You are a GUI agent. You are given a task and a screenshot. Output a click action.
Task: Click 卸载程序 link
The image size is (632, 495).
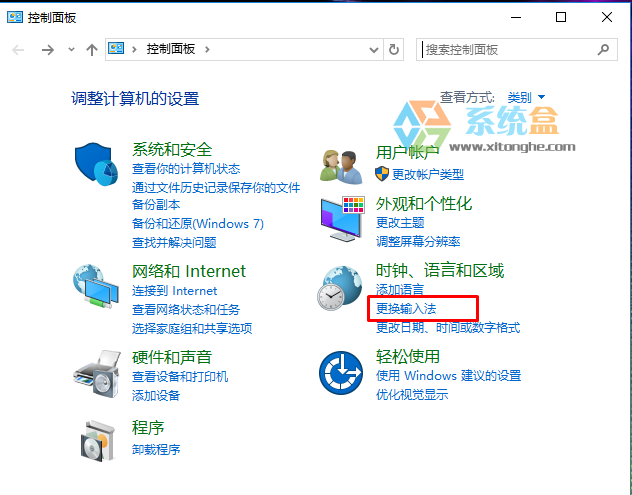(x=156, y=449)
